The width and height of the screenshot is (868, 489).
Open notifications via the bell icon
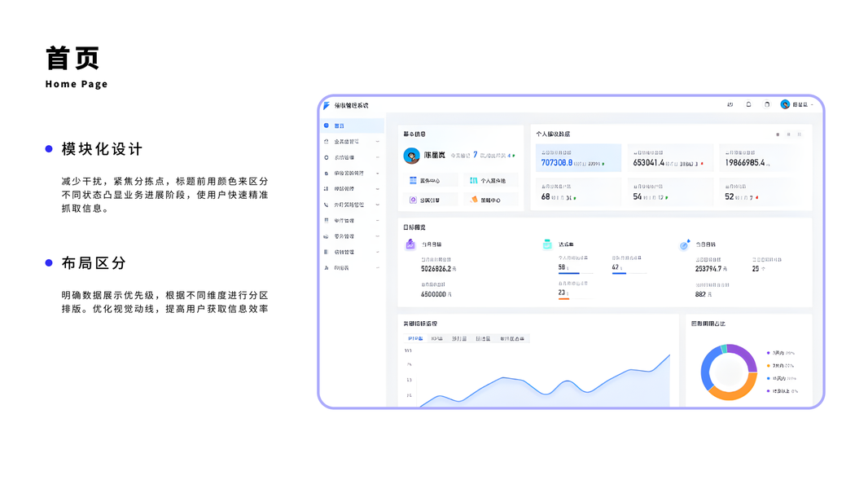(748, 104)
